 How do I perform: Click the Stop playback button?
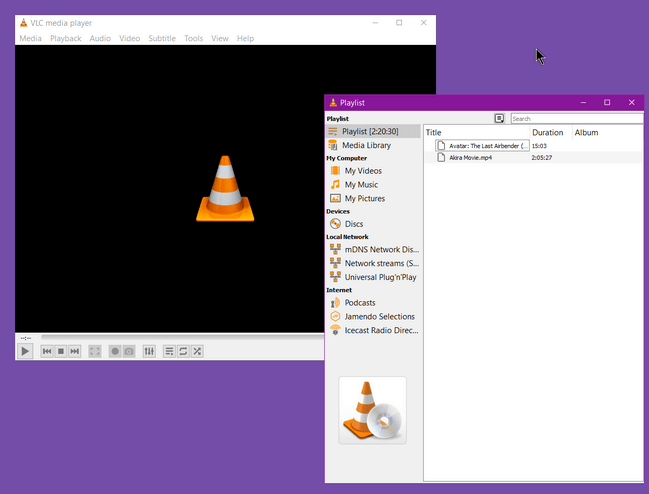pos(61,351)
